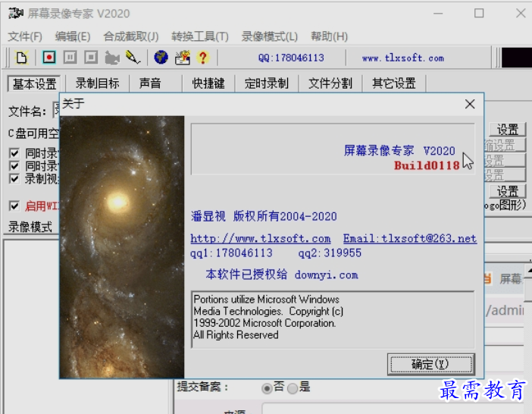Click the 文件名 label in the main window
Viewport: 532px width, 414px height.
coord(27,111)
